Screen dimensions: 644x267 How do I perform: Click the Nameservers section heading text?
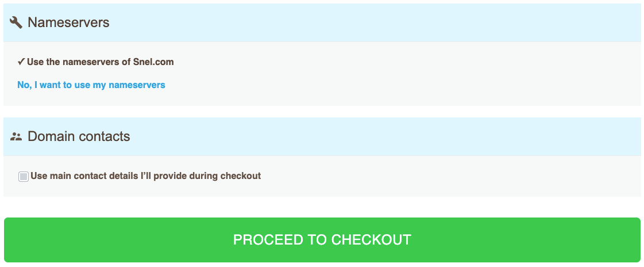pos(68,22)
